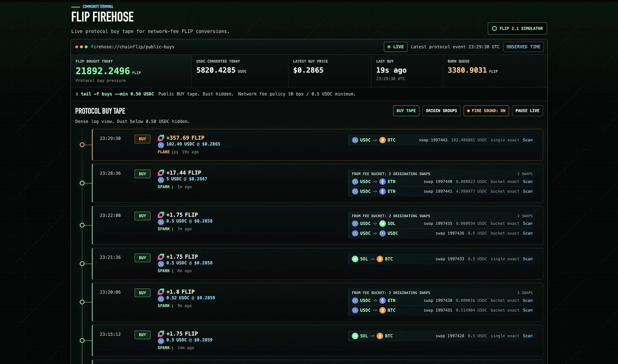Click the "19s ago" last buy value
Screen dimensions: 618x364
pyautogui.click(x=391, y=70)
